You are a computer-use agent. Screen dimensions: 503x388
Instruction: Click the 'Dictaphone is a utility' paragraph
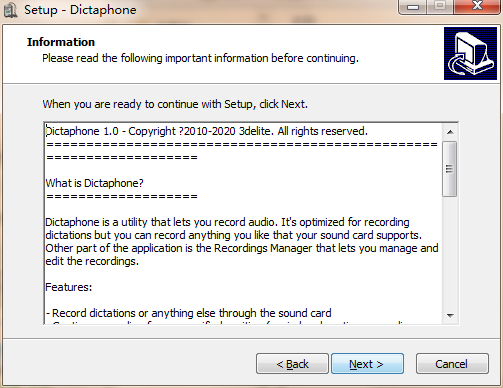[x=242, y=242]
